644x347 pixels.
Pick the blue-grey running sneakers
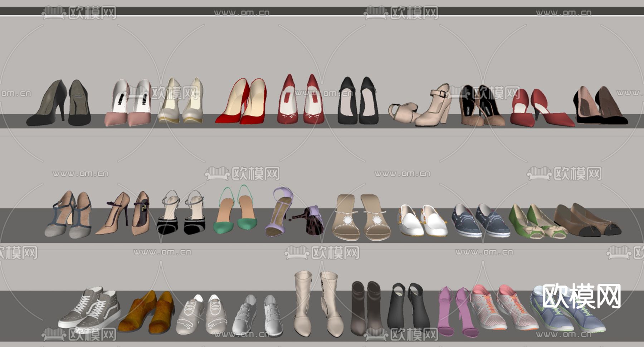click(567, 309)
